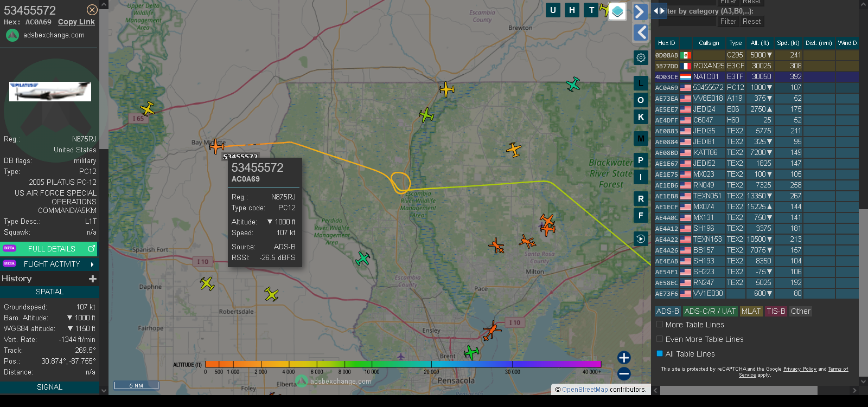
Task: Toggle the M map button
Action: (x=641, y=138)
